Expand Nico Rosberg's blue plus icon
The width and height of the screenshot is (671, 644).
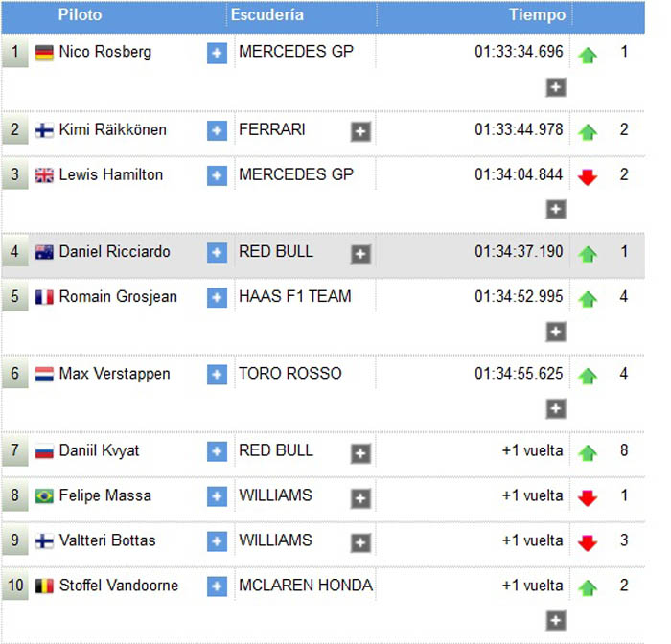217,53
